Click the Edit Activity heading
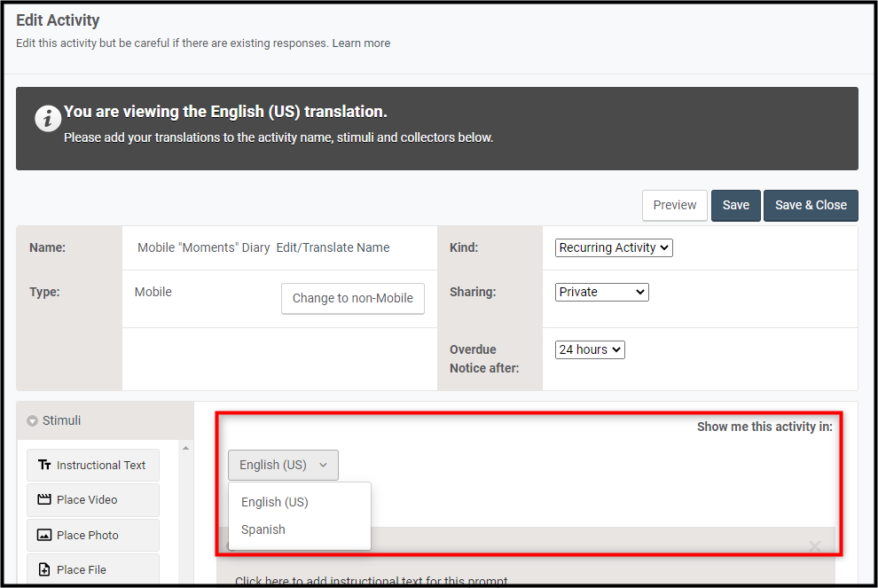878x588 pixels. point(58,20)
